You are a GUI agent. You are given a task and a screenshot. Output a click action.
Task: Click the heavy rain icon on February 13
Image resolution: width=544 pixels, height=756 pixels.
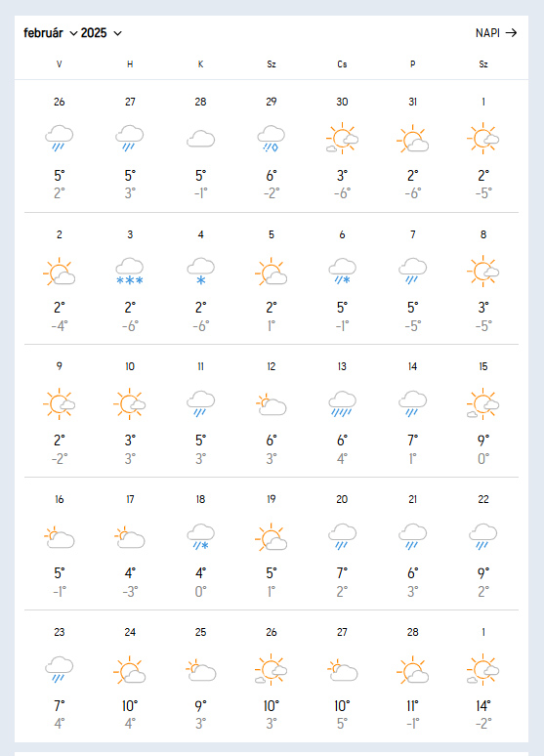click(x=342, y=404)
